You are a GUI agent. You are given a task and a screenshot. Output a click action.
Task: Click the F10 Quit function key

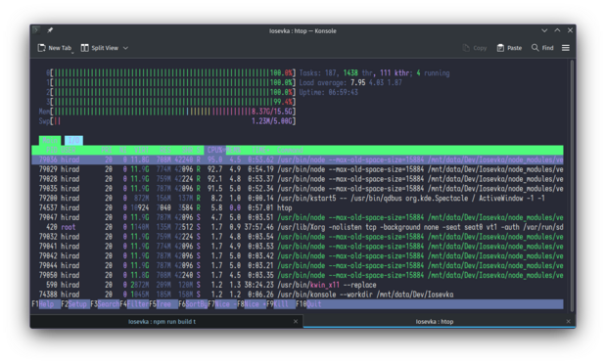pyautogui.click(x=309, y=304)
